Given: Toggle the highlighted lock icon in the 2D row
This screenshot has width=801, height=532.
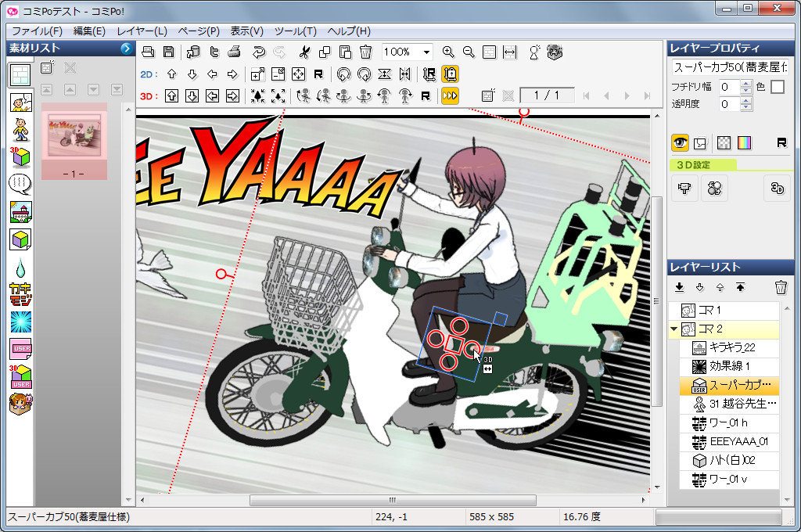Looking at the screenshot, I should 450,74.
